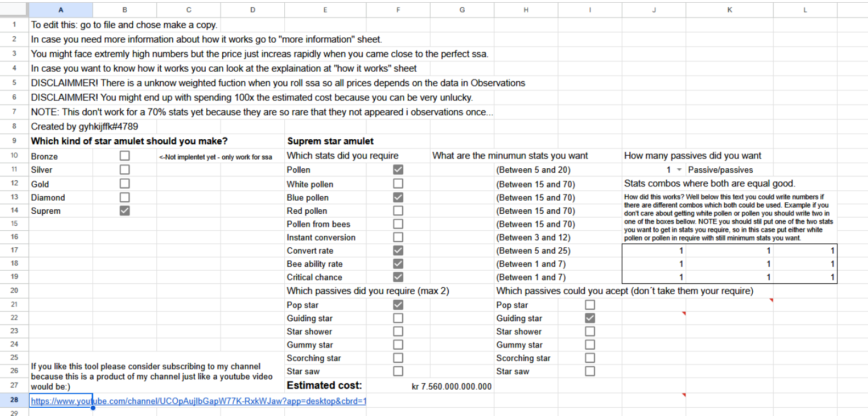Check Star saw under acceptable passives
This screenshot has height=416, width=868.
click(590, 371)
